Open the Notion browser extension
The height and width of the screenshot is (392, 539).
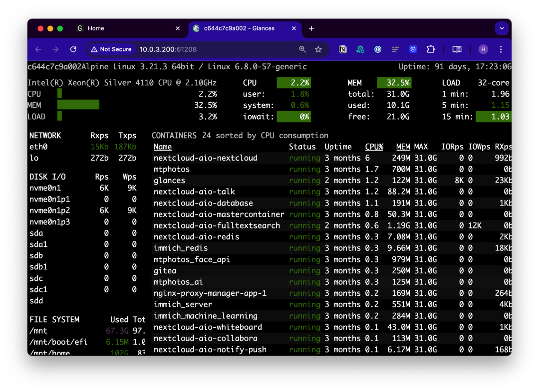point(343,49)
